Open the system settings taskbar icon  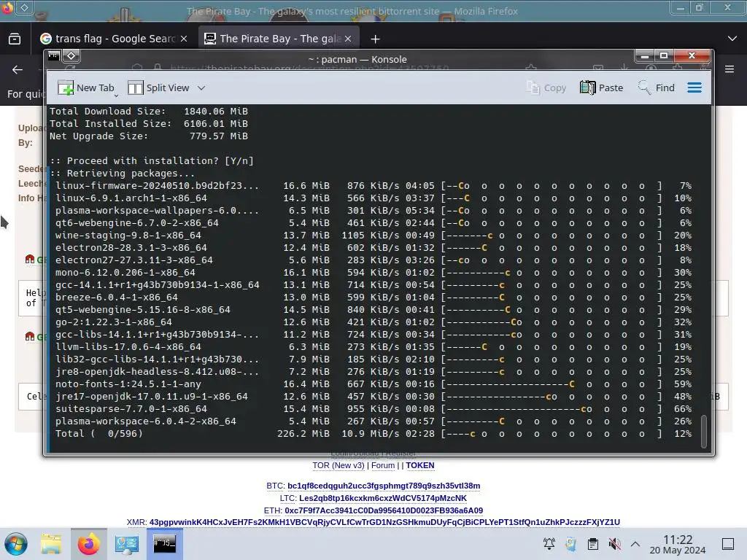[127, 544]
